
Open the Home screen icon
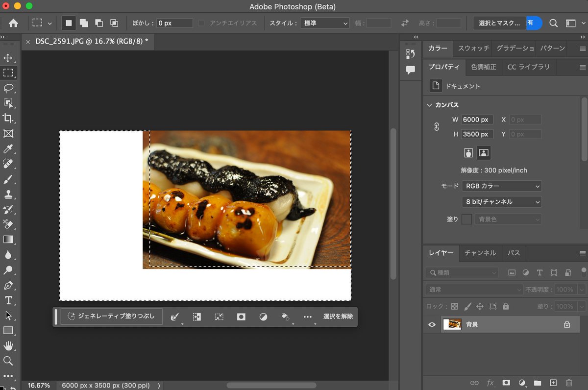(x=13, y=23)
